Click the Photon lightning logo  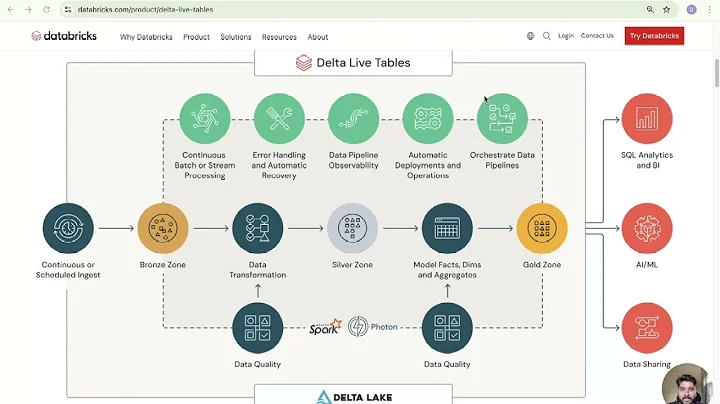[358, 327]
